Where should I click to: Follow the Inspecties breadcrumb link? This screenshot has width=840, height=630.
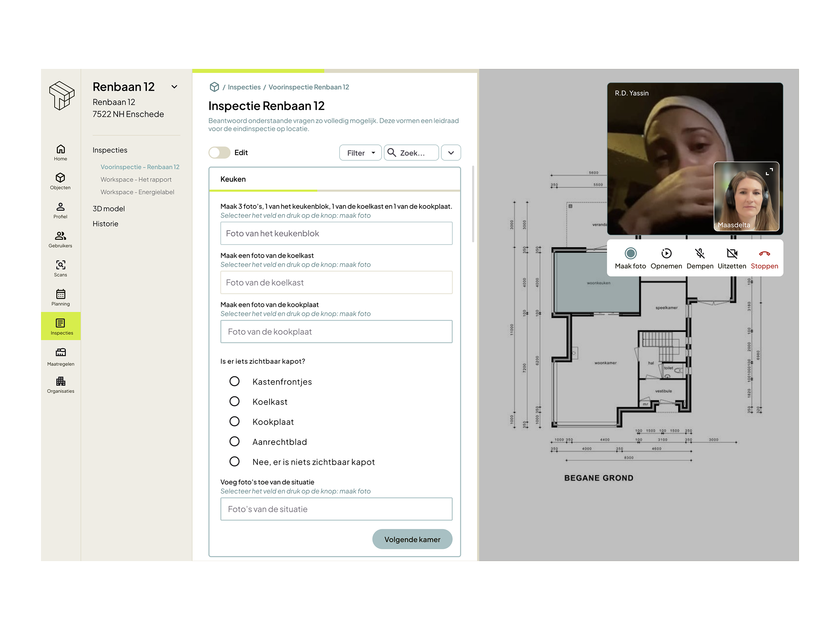coord(244,87)
